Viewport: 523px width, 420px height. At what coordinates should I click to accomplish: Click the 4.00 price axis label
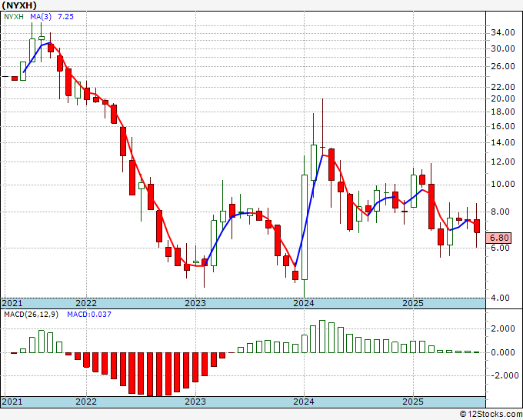point(500,298)
